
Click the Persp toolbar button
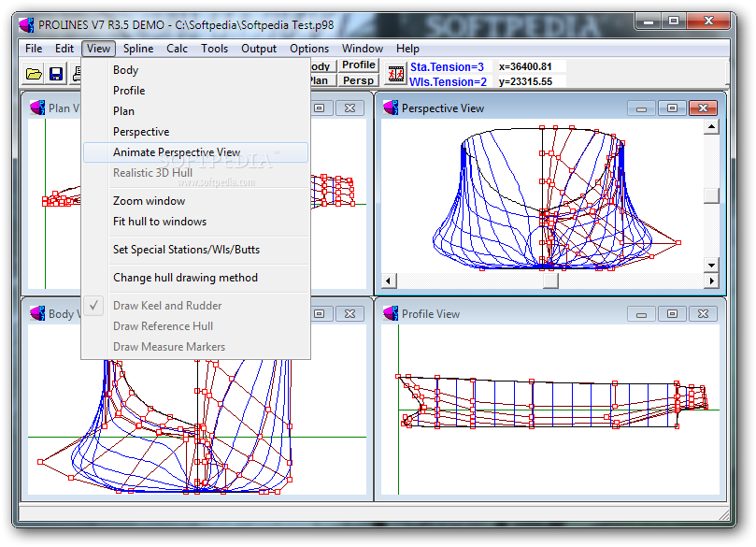(x=358, y=80)
